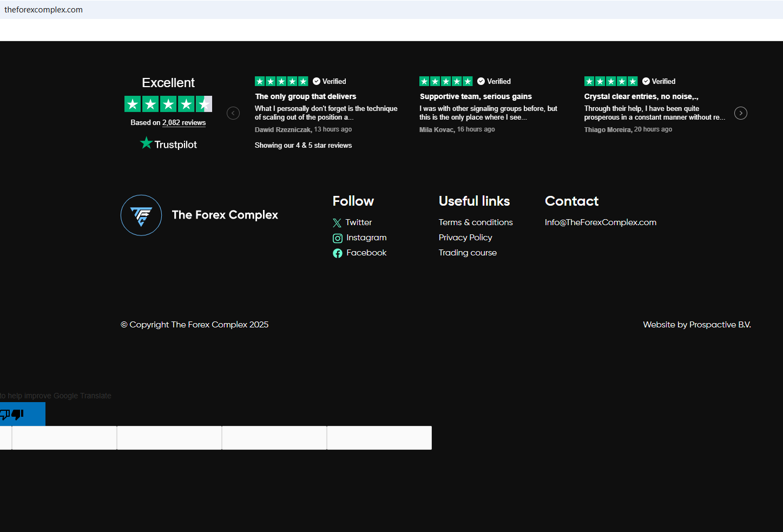This screenshot has height=532, width=783.
Task: Click the Trustpilot logo
Action: click(168, 144)
